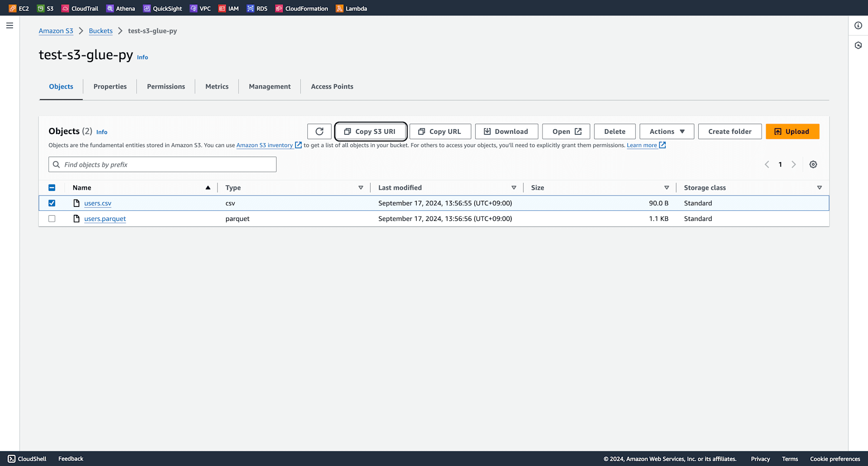
Task: Switch to the Metrics tab
Action: (217, 86)
